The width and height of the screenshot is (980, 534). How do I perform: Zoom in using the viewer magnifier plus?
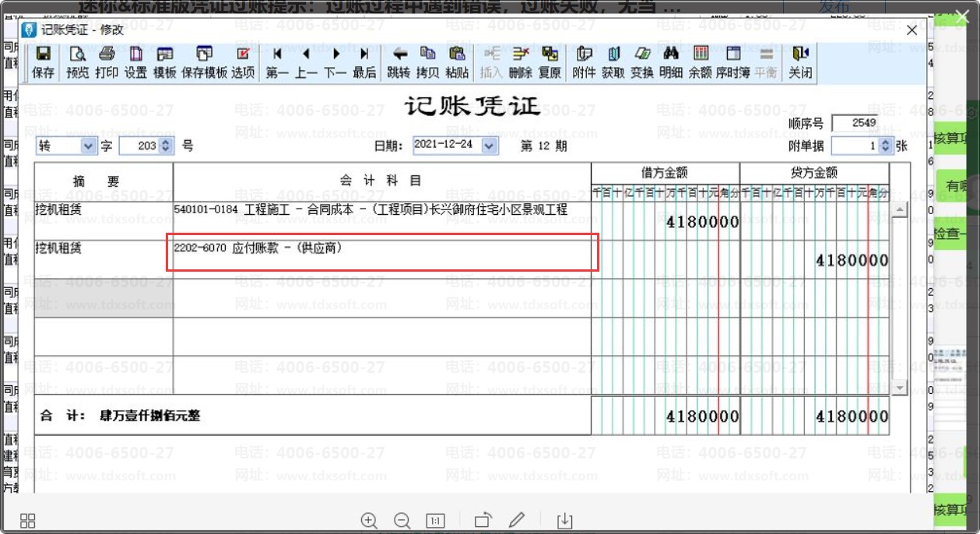(369, 521)
